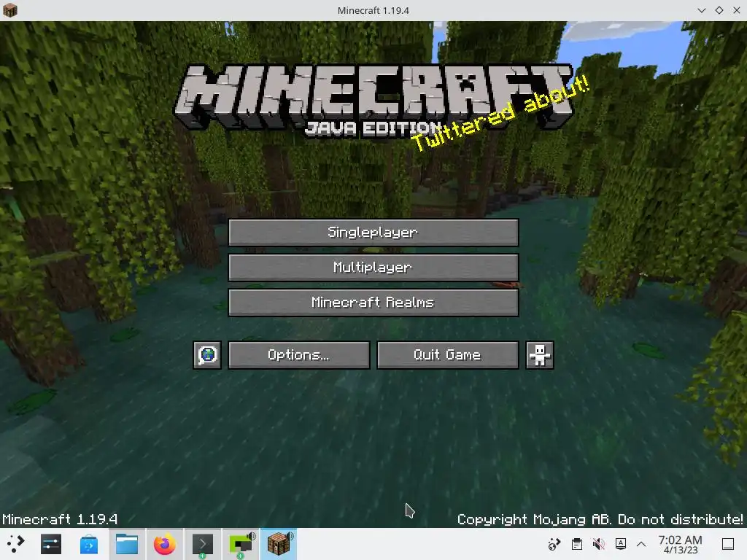Expand the hidden system tray icons
747x560 pixels.
click(x=641, y=544)
